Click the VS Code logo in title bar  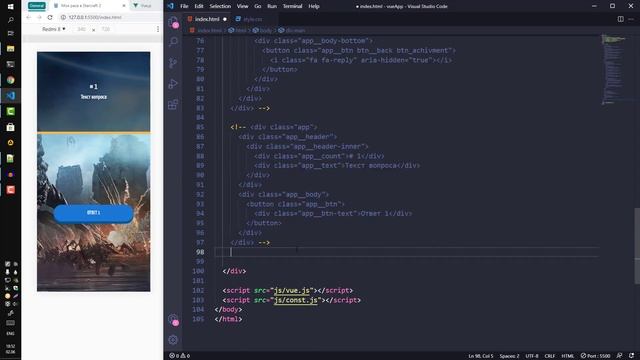coord(171,6)
